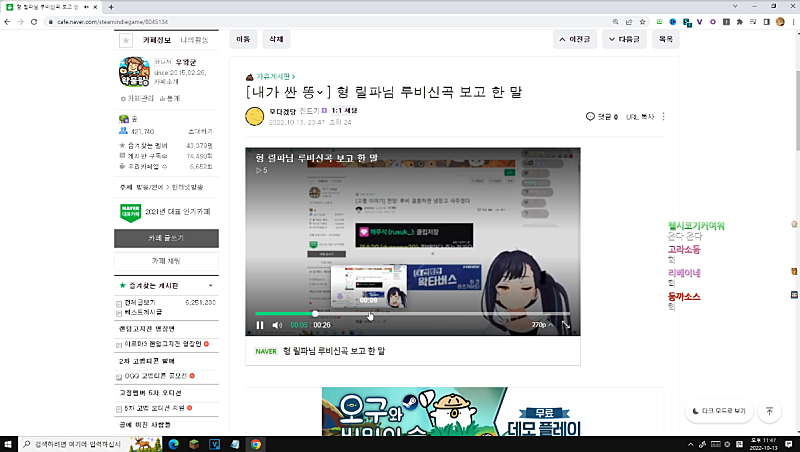Screen dimensions: 800x452
Task: Toggle the browser side panel
Action: pos(766,22)
